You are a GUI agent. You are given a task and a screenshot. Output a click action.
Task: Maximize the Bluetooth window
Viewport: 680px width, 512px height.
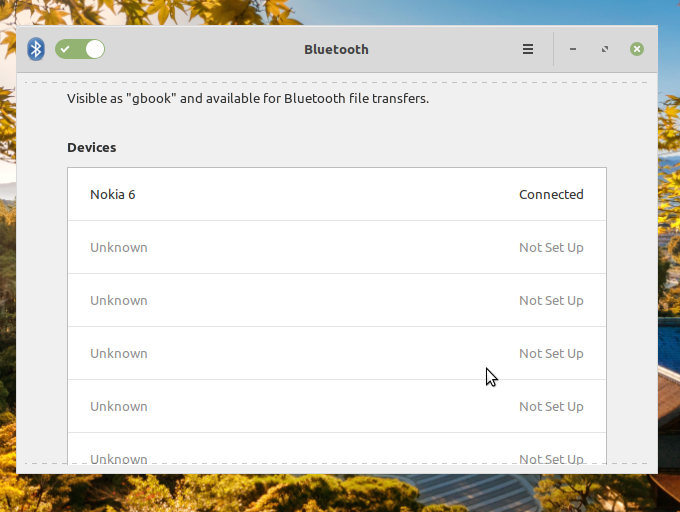point(605,49)
